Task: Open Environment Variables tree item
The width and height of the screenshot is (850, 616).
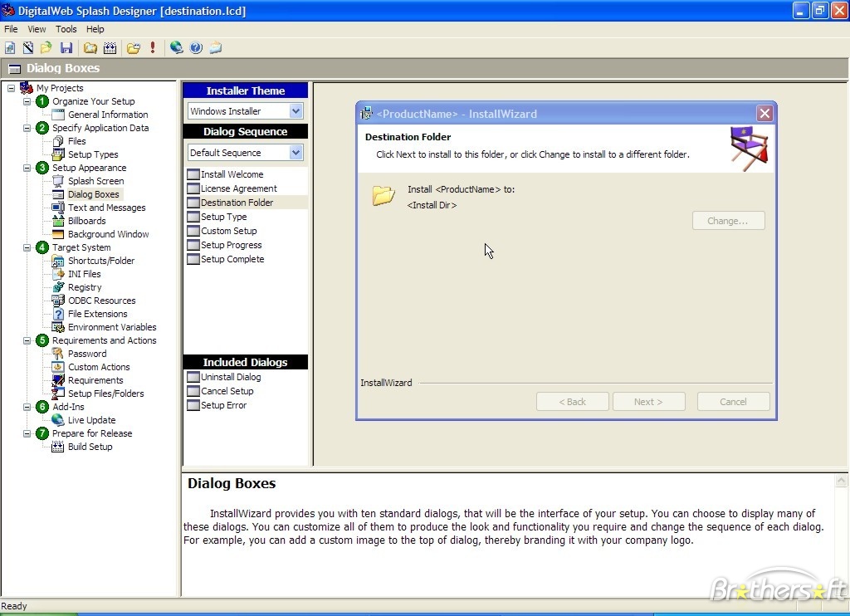Action: [112, 327]
